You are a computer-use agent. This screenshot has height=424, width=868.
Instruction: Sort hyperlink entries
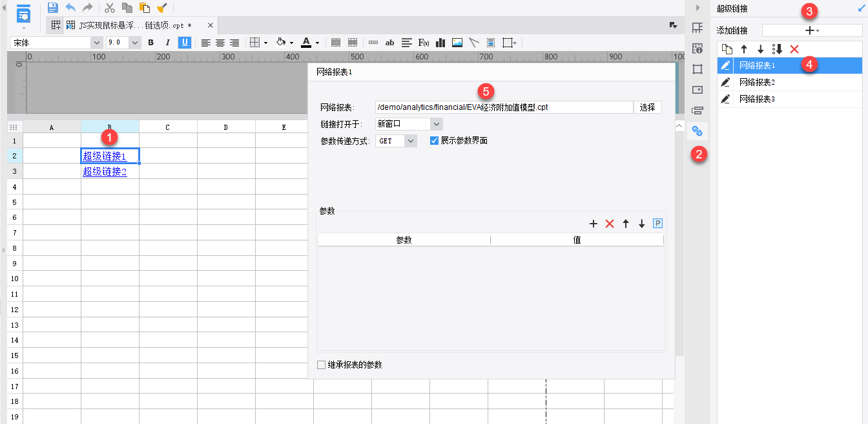777,49
